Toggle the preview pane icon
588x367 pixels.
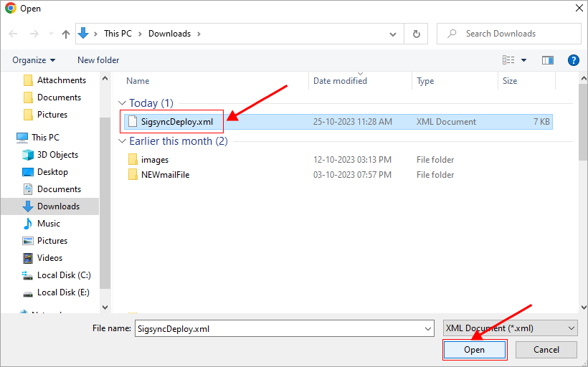coord(548,60)
